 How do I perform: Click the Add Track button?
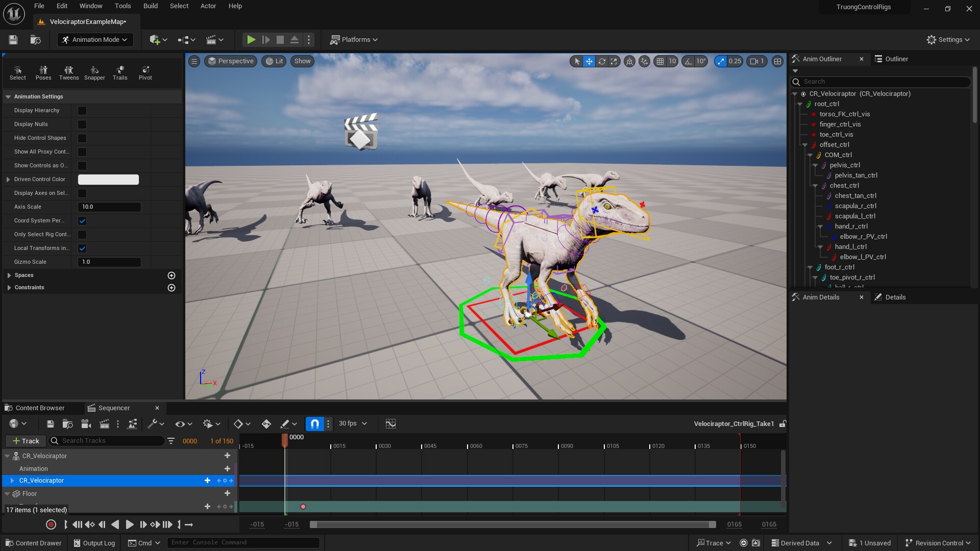(x=25, y=440)
